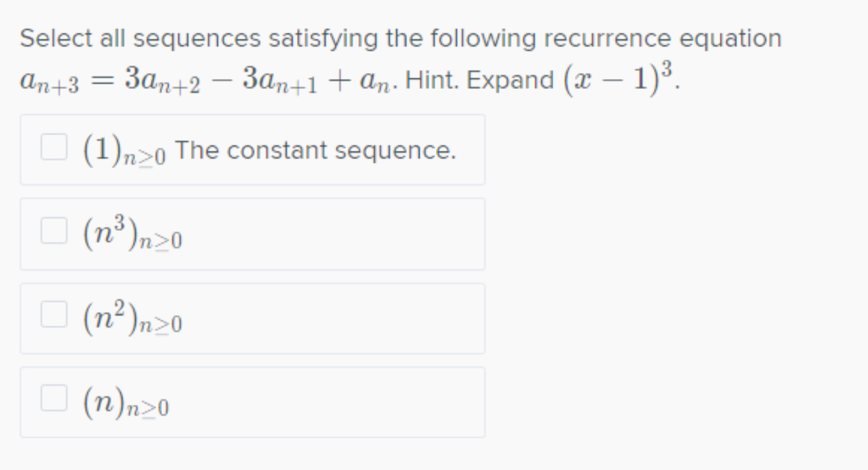Click the question prompt text
This screenshot has height=470, width=868.
(x=400, y=38)
